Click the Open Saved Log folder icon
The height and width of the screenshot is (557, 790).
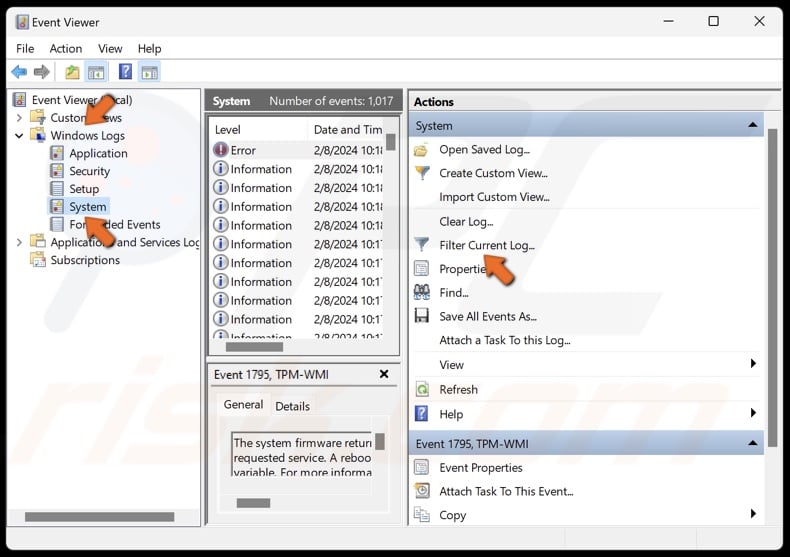coord(421,150)
